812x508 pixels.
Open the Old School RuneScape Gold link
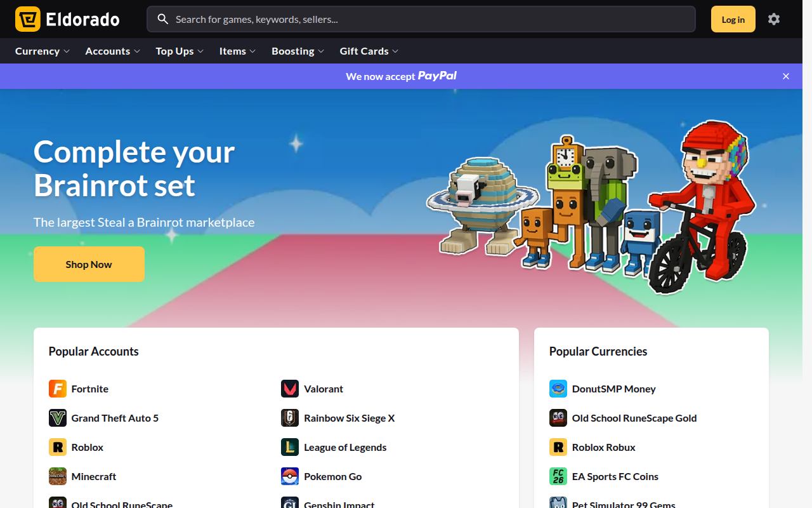point(634,418)
